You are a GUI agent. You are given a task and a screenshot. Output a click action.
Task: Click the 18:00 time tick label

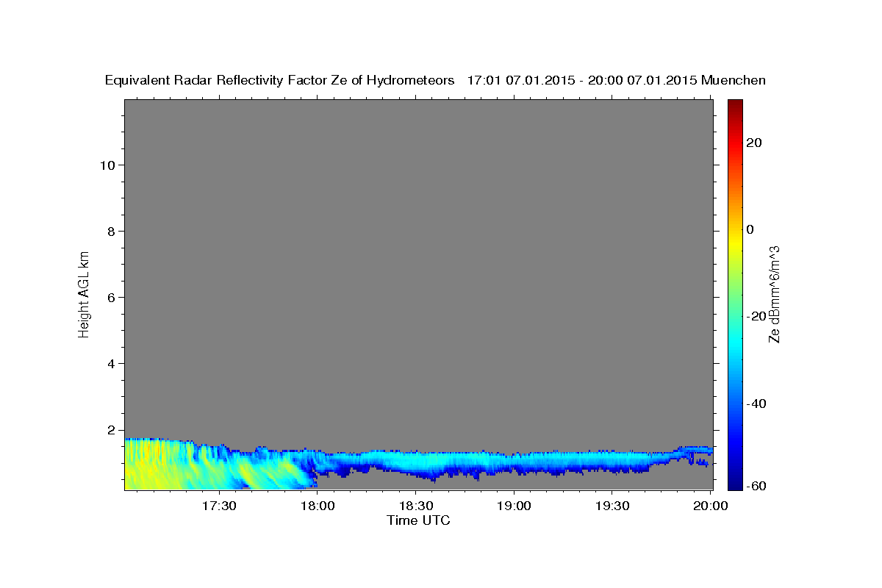318,506
